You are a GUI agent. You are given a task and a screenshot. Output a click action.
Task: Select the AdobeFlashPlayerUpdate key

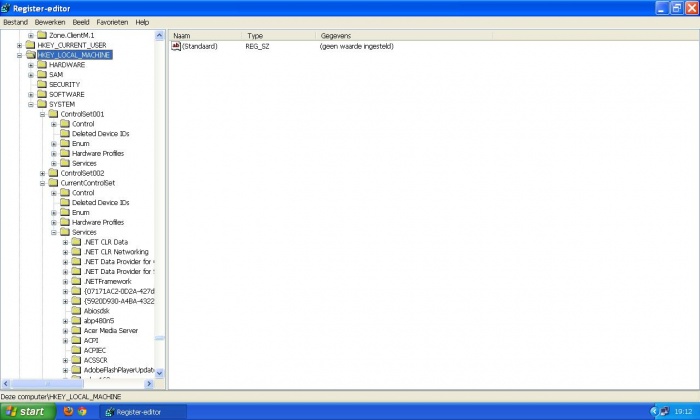pyautogui.click(x=119, y=370)
